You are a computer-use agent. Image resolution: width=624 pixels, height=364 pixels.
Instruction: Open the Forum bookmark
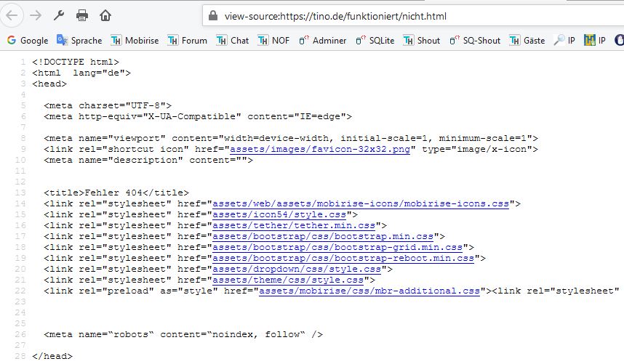point(188,41)
